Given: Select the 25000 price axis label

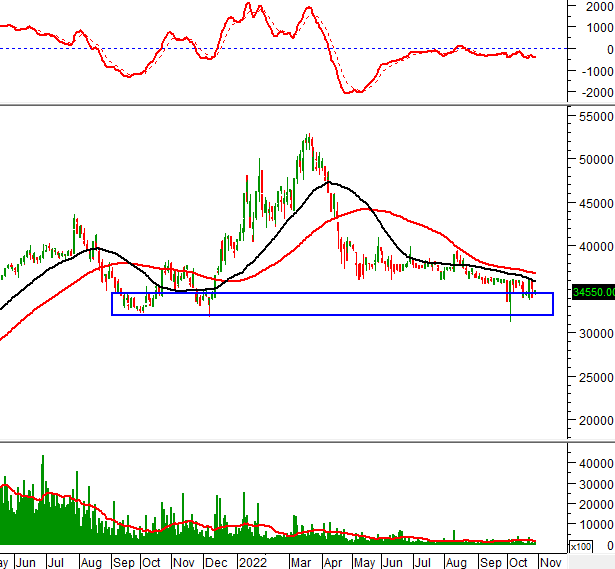Looking at the screenshot, I should tap(593, 377).
